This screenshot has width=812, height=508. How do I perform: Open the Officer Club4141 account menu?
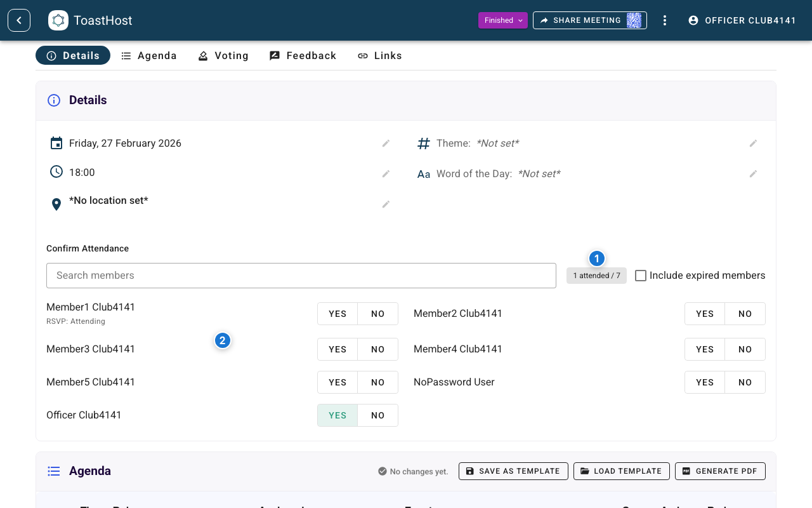742,20
